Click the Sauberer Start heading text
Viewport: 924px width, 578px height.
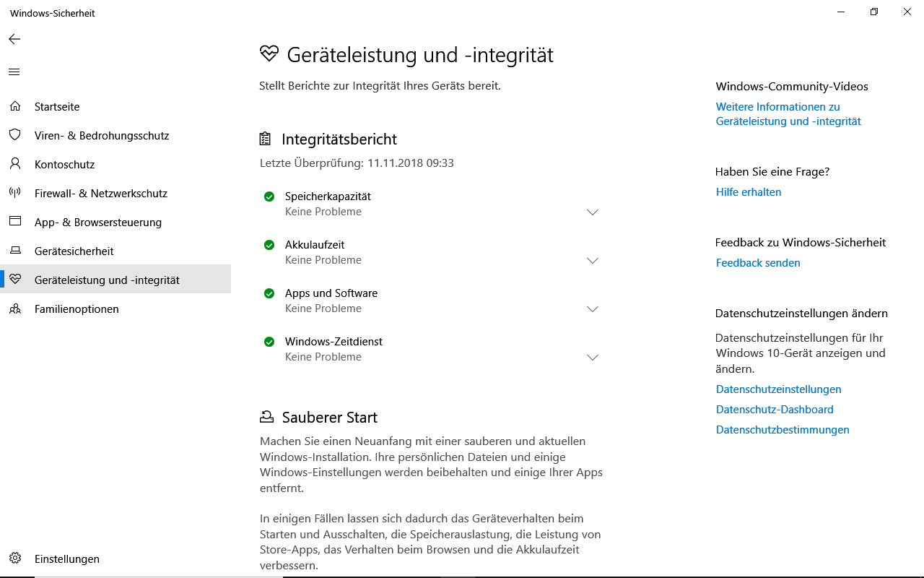pos(329,418)
